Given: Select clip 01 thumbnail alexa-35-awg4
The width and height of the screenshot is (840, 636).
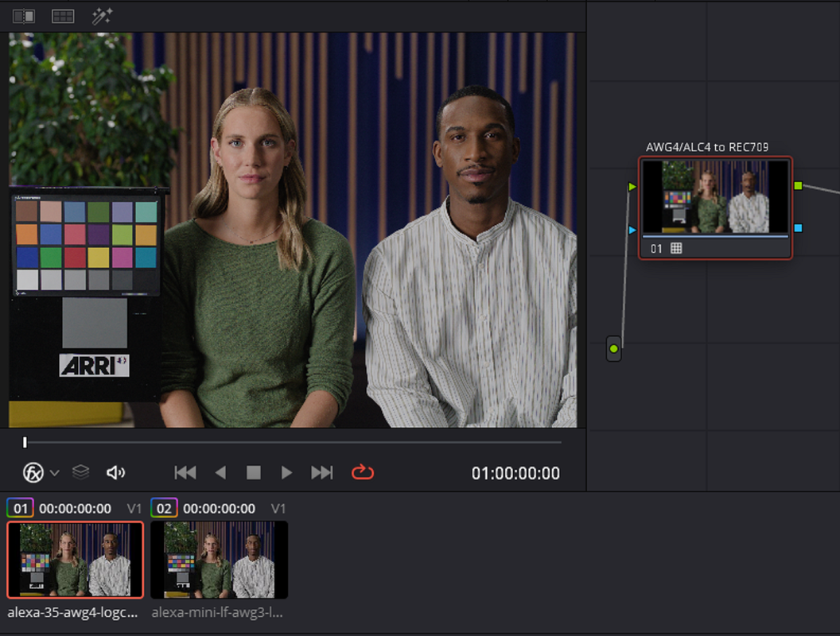Looking at the screenshot, I should [75, 560].
